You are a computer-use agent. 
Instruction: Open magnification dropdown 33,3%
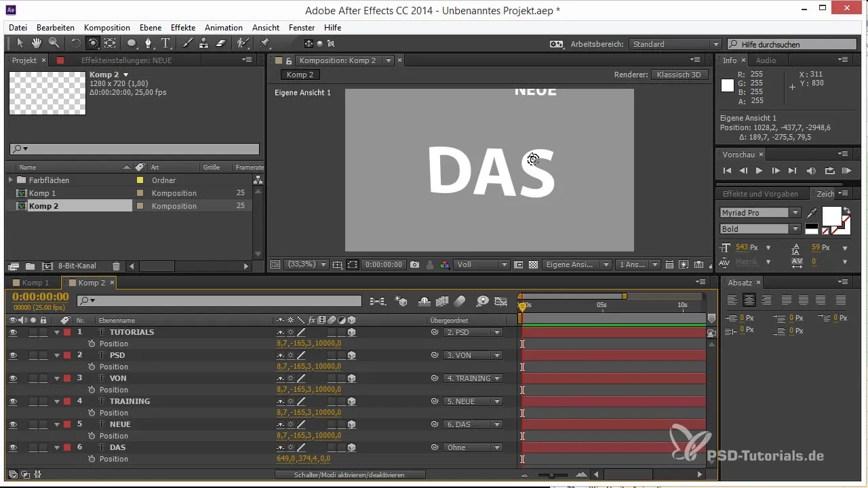[x=306, y=264]
